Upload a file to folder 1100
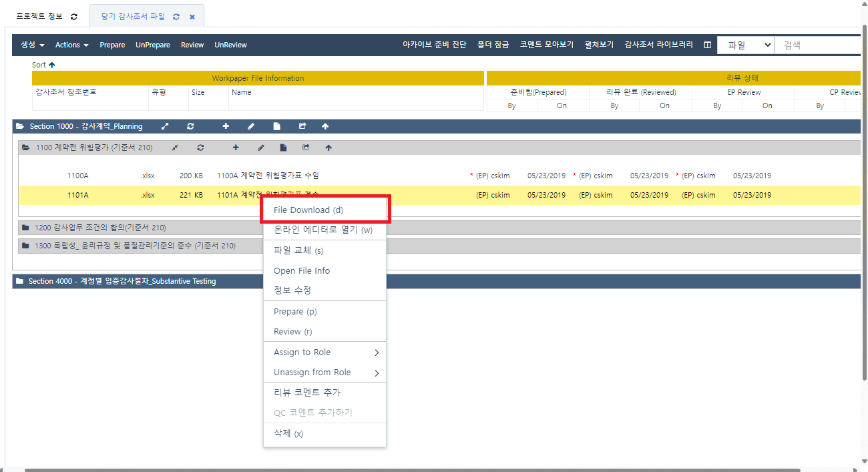The height and width of the screenshot is (472, 868). click(329, 148)
